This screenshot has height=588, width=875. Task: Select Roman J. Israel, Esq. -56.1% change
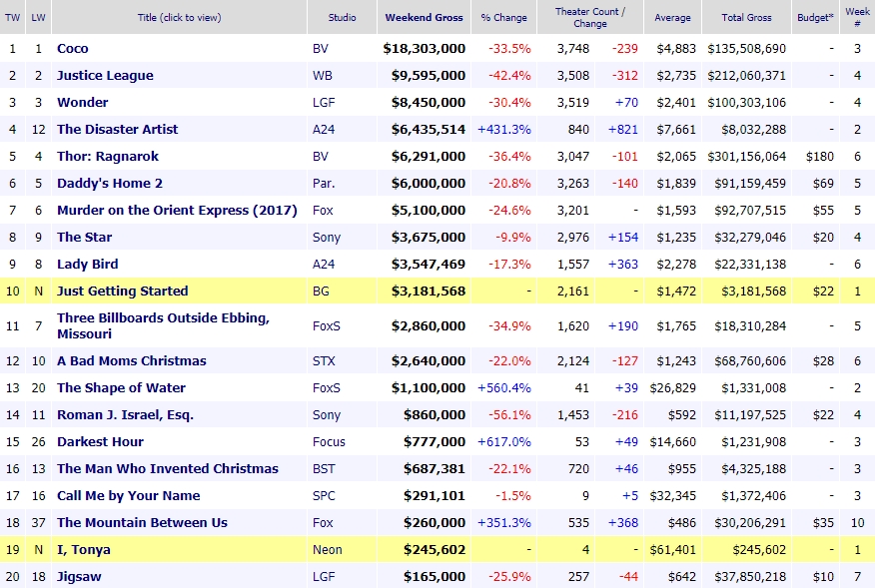coord(509,415)
